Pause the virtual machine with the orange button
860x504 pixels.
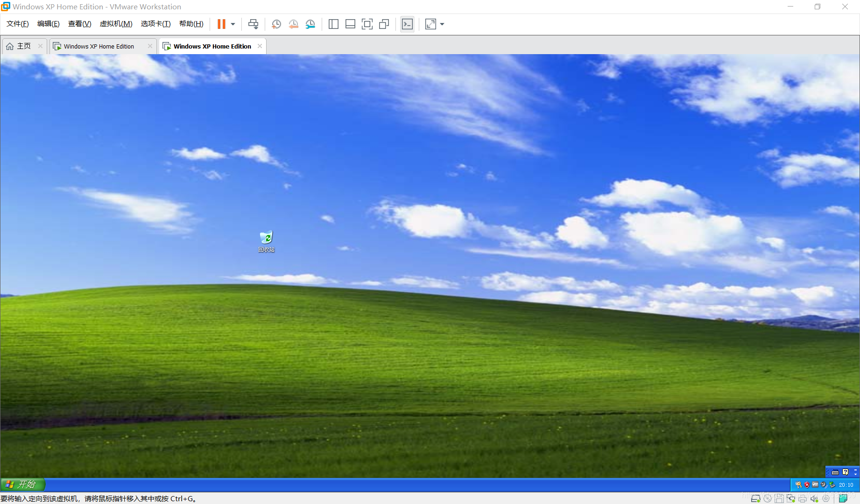pyautogui.click(x=221, y=24)
